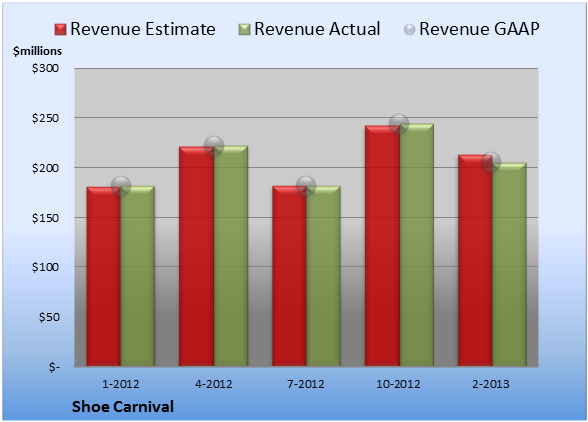Screen dimensions: 588x422
Task: Click the '7-2012' quarter label
Action: [x=306, y=384]
